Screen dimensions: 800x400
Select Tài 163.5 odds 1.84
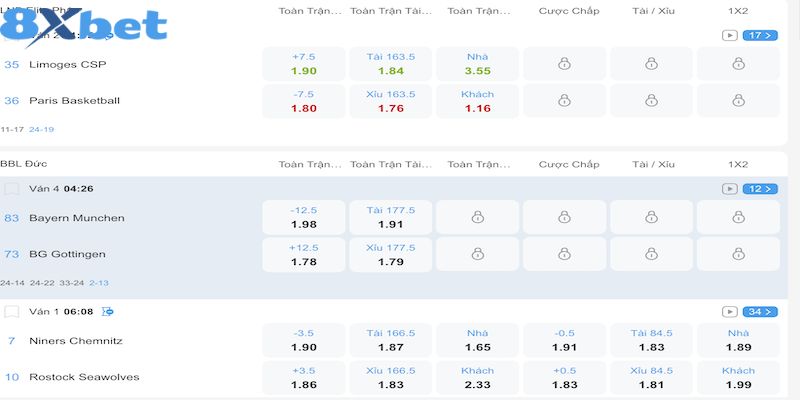391,64
